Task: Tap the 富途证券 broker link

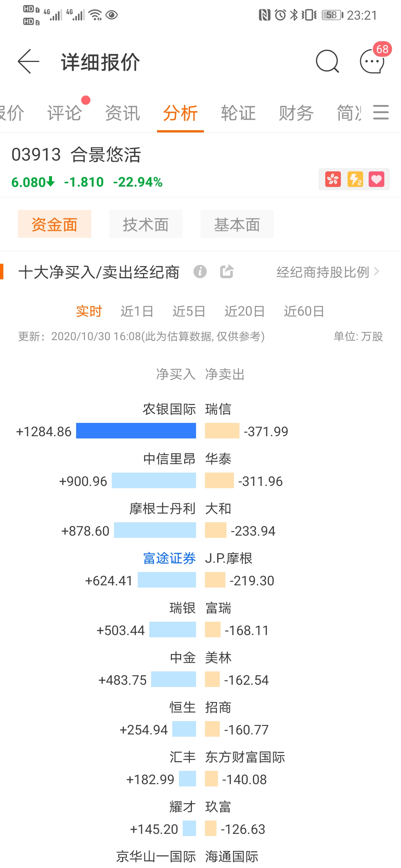Action: click(x=169, y=558)
